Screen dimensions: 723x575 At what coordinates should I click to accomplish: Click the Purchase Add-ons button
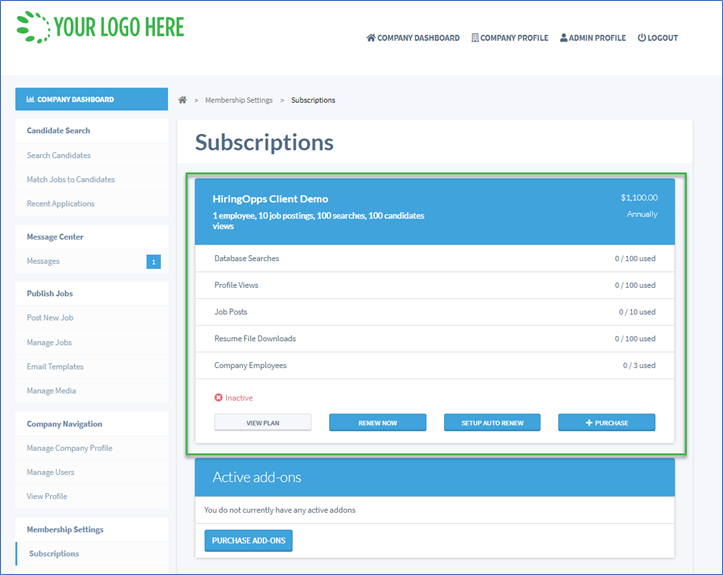pyautogui.click(x=248, y=541)
